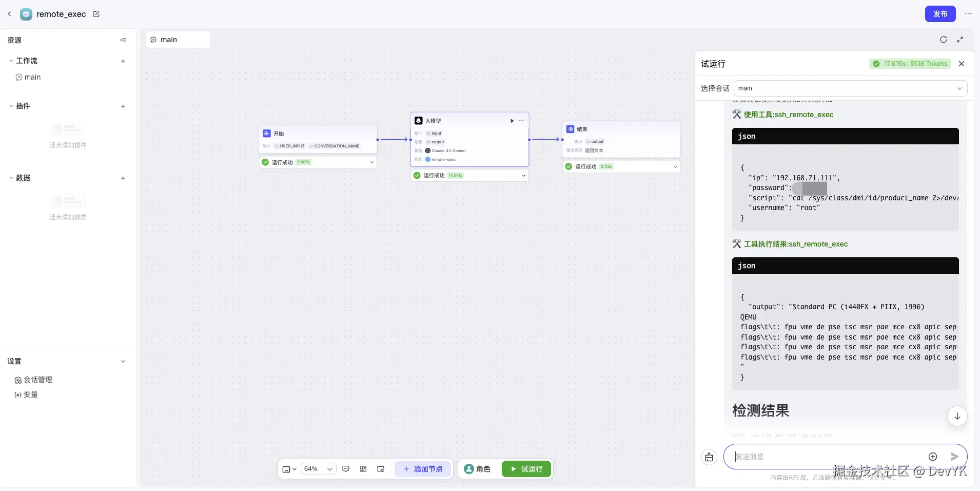Click the remote_exec app logo icon
The width and height of the screenshot is (980, 491).
click(26, 14)
